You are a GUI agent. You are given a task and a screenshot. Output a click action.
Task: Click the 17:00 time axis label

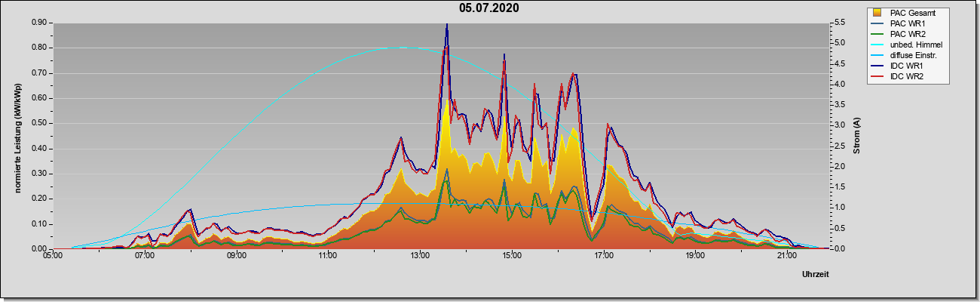coord(603,257)
